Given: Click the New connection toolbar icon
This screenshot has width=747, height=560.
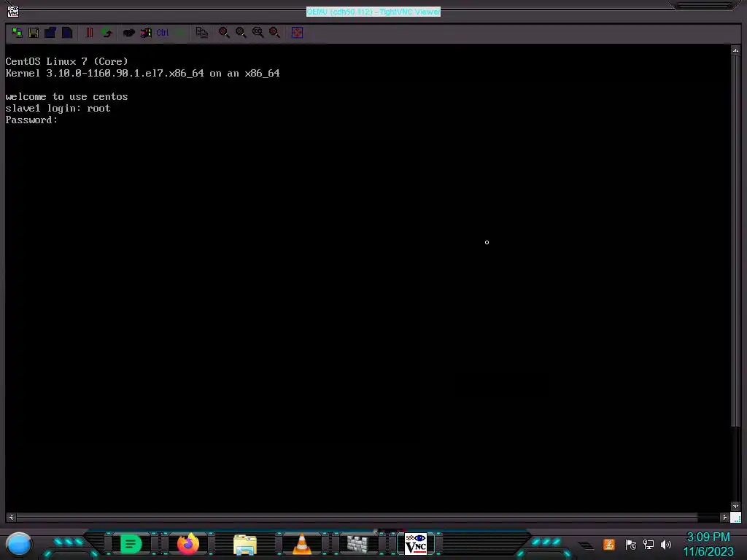Looking at the screenshot, I should point(18,32).
